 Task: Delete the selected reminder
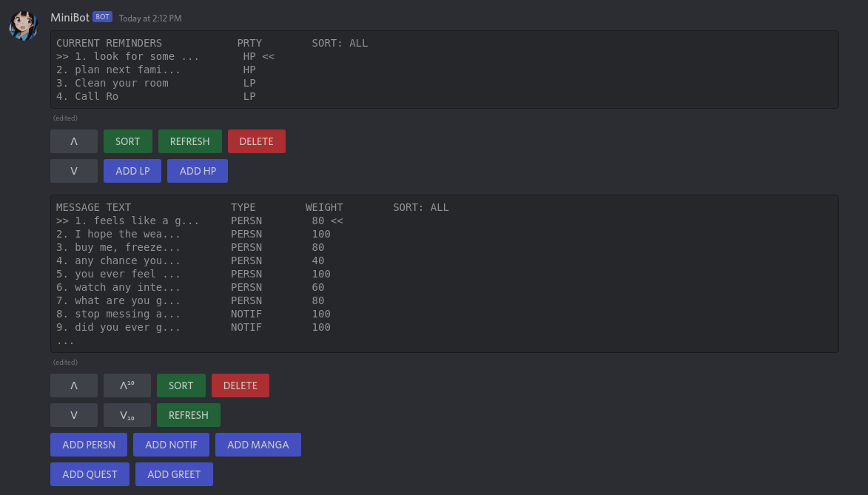[x=256, y=141]
